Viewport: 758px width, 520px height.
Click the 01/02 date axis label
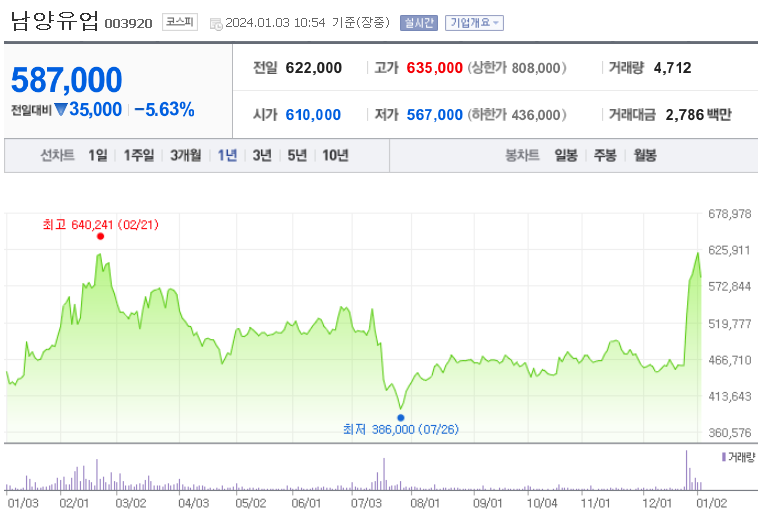[712, 503]
